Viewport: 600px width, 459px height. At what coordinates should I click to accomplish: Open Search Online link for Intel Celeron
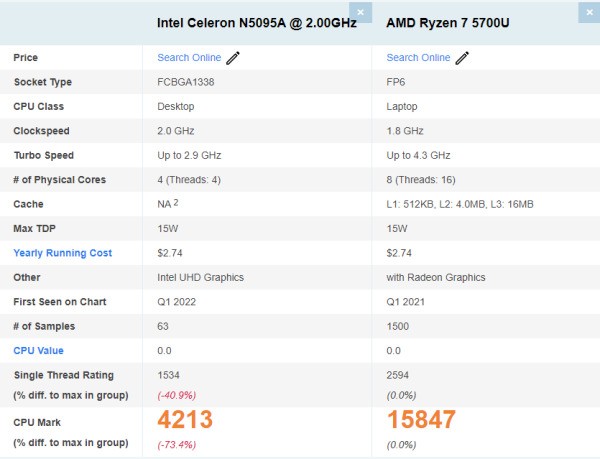189,57
